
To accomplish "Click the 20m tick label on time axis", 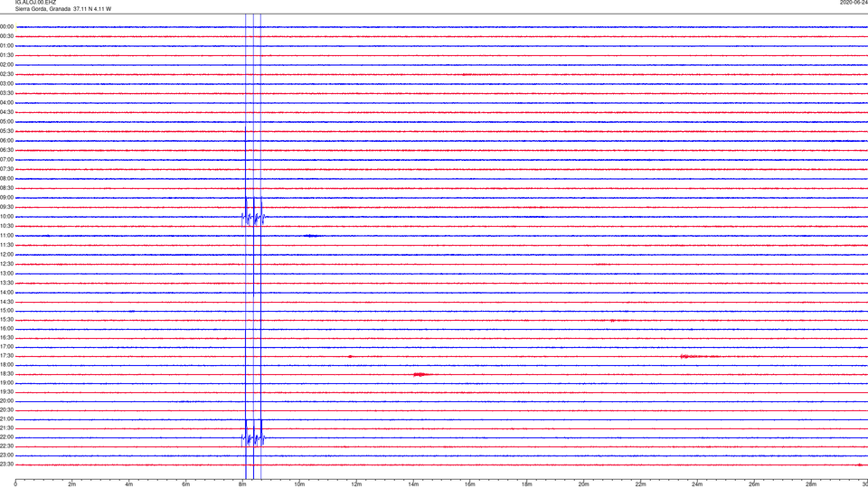I will (x=584, y=484).
